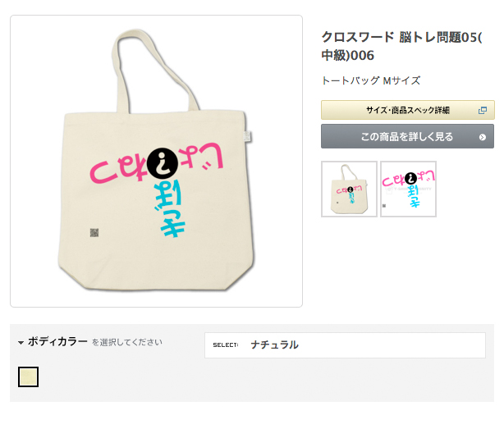Open この商品を詳しく見る button
This screenshot has height=429, width=504.
coord(407,136)
